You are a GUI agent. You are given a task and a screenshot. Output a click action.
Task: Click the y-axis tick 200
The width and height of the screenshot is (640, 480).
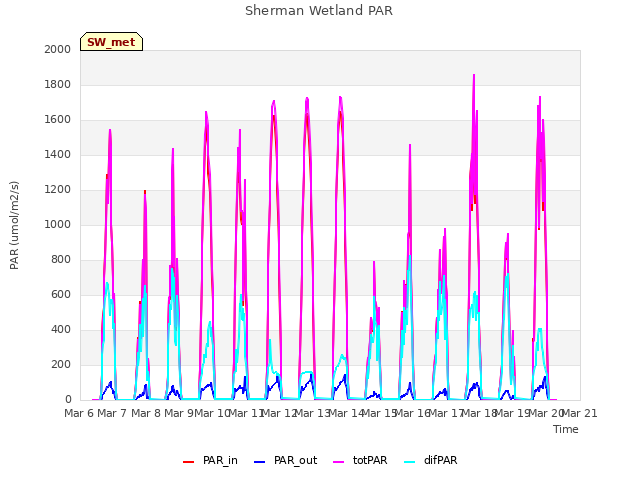point(61,365)
